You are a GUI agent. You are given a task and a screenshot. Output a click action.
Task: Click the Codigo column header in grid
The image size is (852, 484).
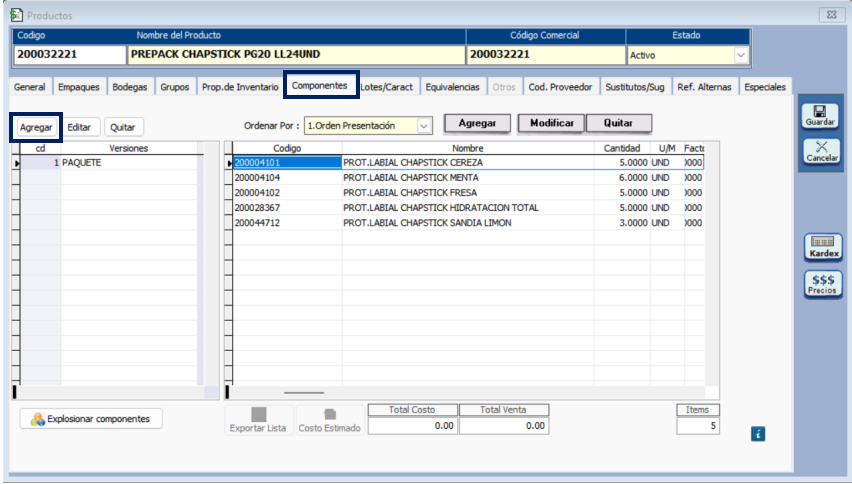pyautogui.click(x=287, y=148)
